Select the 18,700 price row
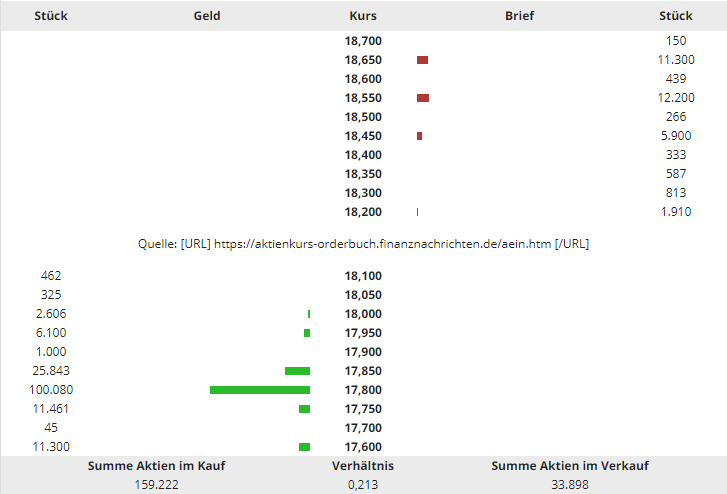Image resolution: width=727 pixels, height=494 pixels. [x=363, y=41]
